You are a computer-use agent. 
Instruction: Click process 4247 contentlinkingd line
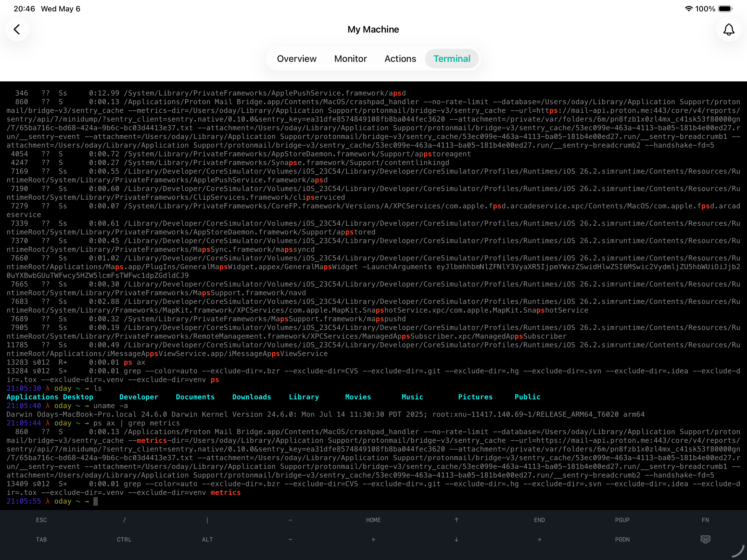coord(230,163)
